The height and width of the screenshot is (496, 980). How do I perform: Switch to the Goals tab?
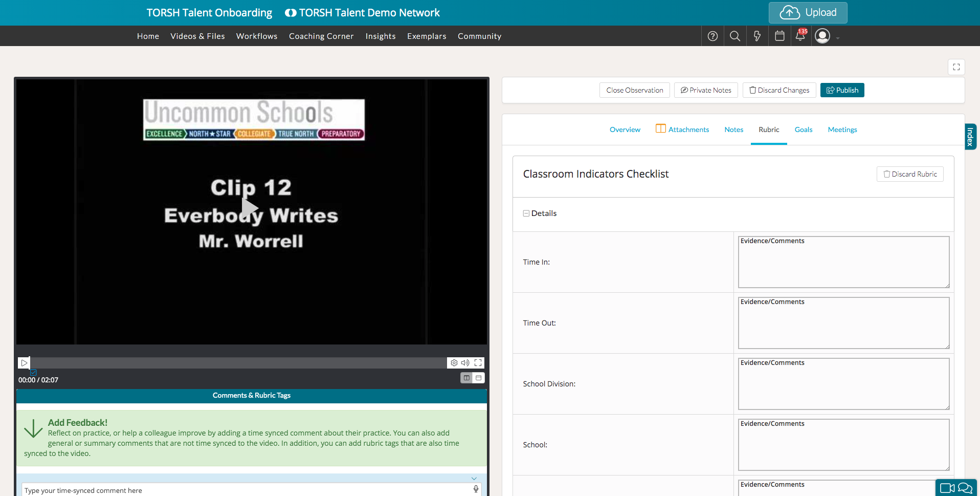(x=803, y=130)
